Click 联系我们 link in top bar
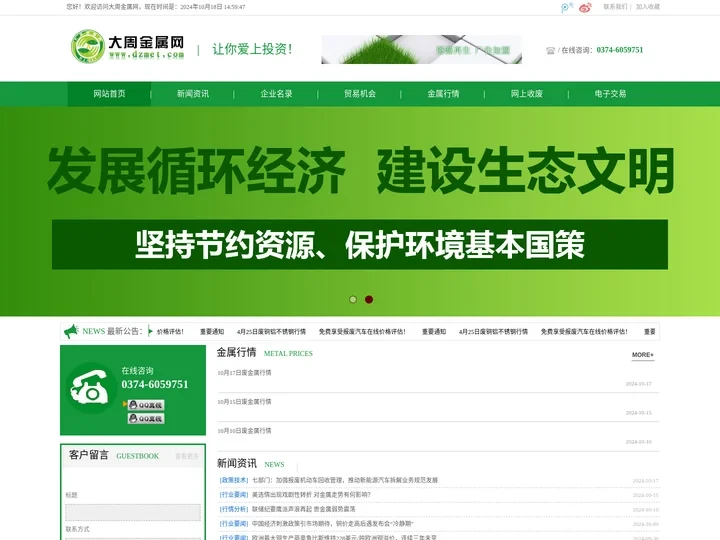 615,7
